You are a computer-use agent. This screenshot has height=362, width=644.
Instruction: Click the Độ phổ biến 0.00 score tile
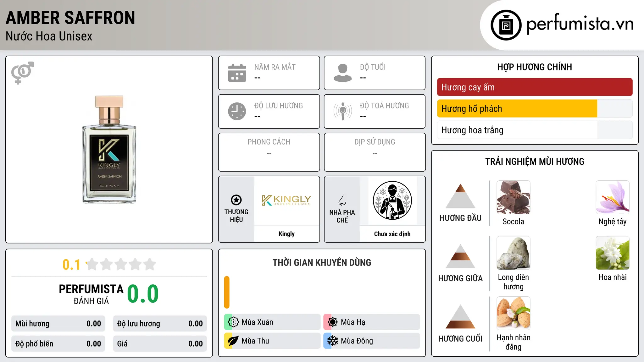tap(58, 344)
